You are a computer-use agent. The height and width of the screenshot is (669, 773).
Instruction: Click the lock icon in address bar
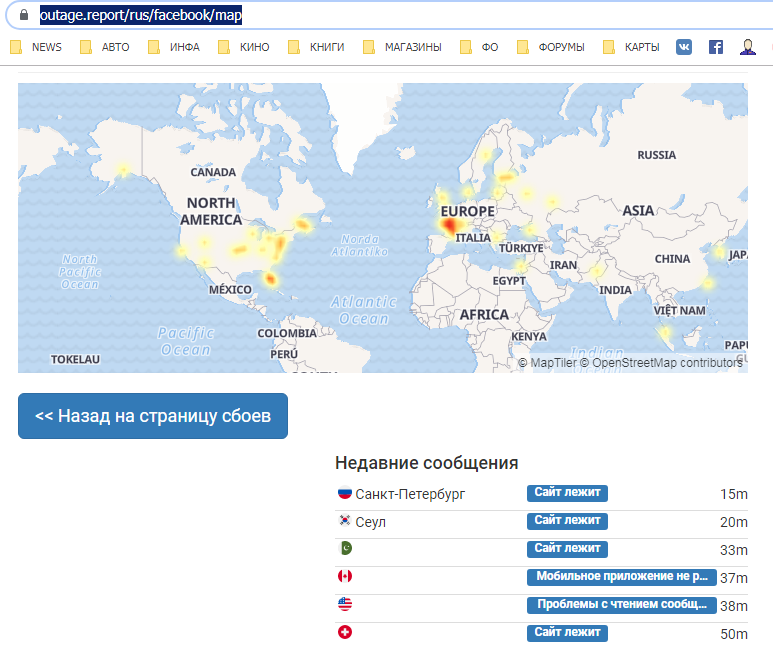pyautogui.click(x=24, y=15)
